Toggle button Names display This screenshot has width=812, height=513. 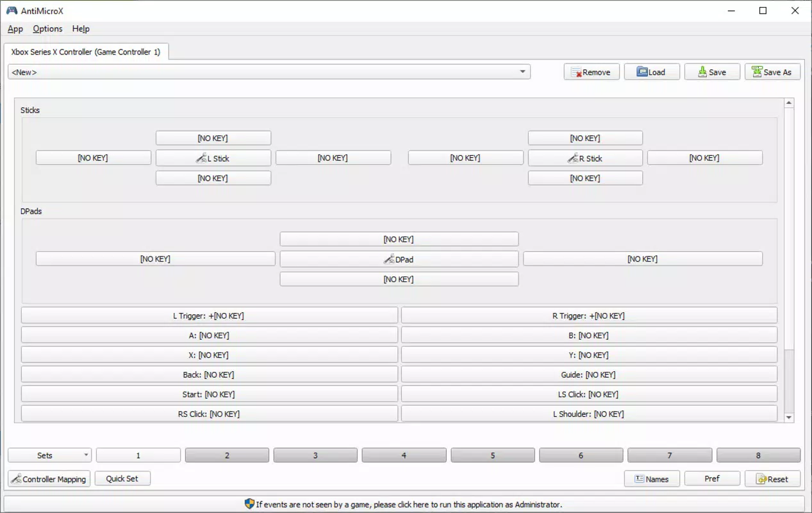click(x=652, y=479)
